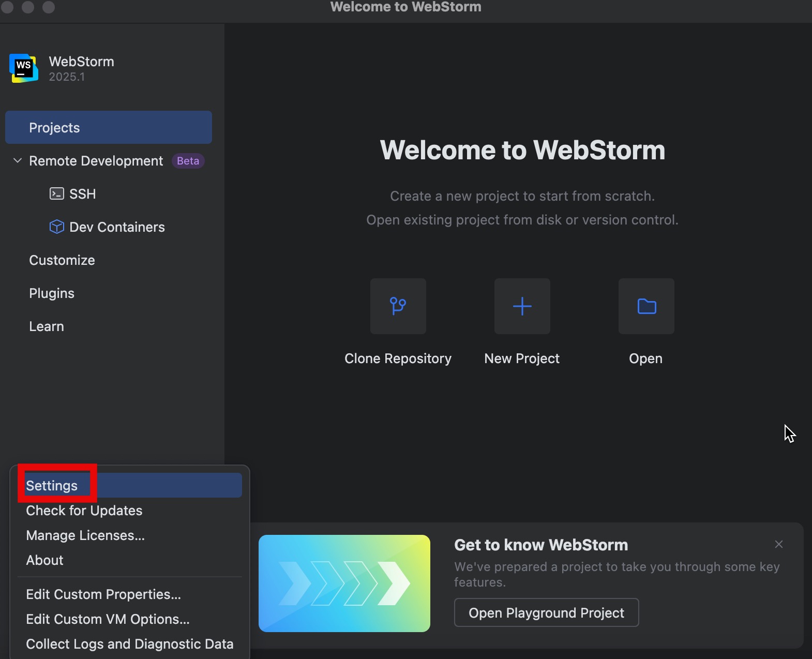Click the Open folder icon

click(646, 306)
